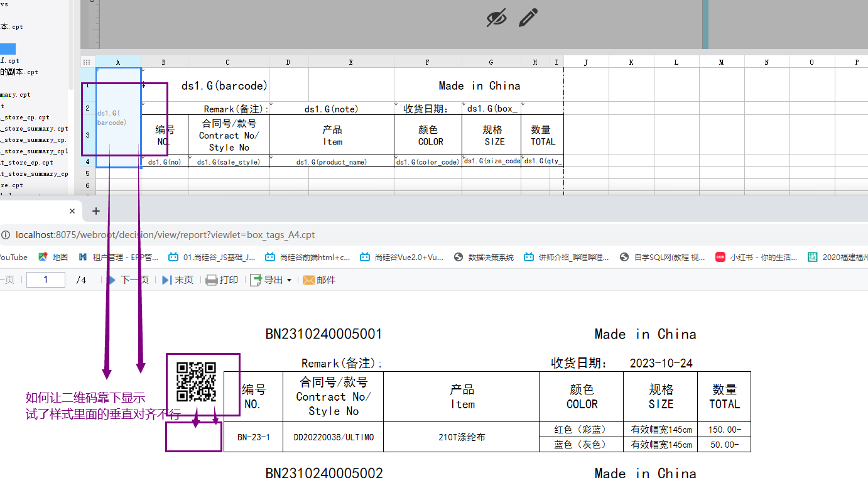Select column F header

click(428, 62)
